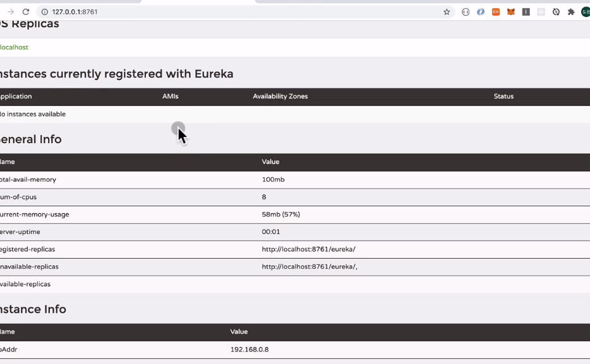Open the orange EX extension
Screen dimensions: 590x364
[x=495, y=12]
